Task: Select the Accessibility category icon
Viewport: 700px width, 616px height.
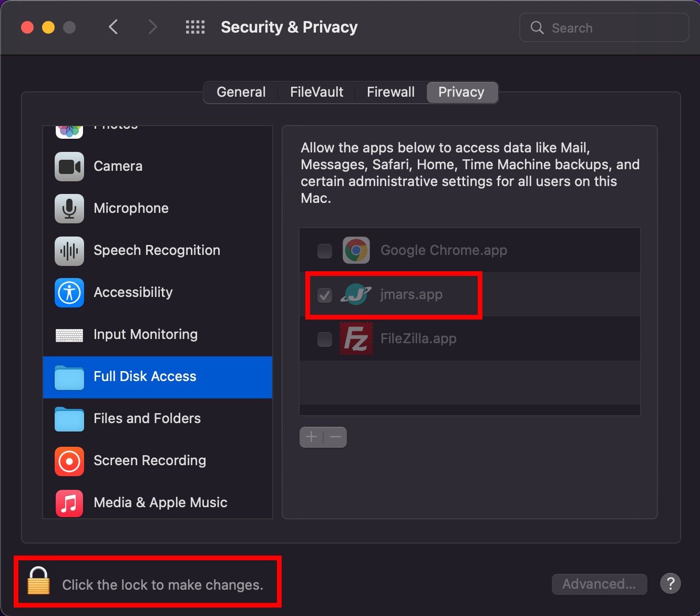Action: (69, 293)
